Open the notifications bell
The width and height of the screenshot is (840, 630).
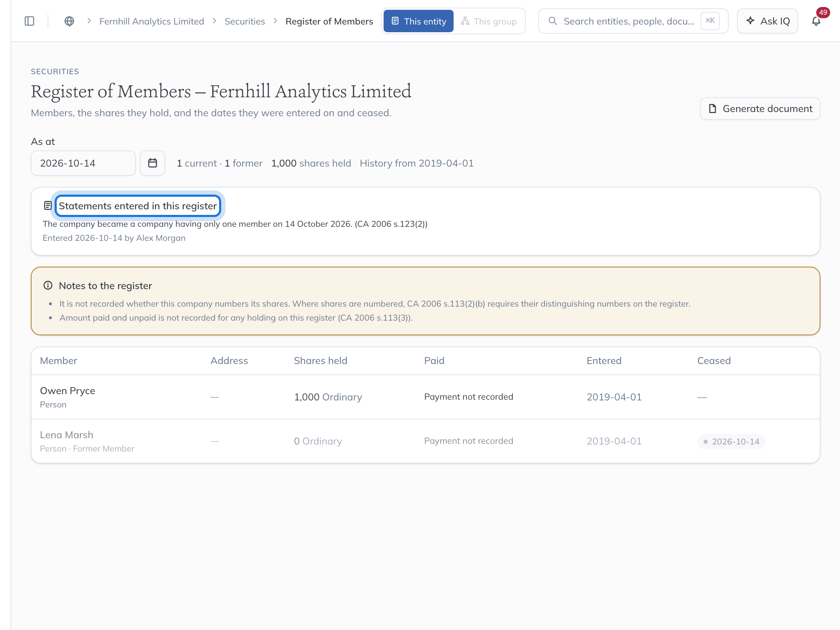point(816,21)
